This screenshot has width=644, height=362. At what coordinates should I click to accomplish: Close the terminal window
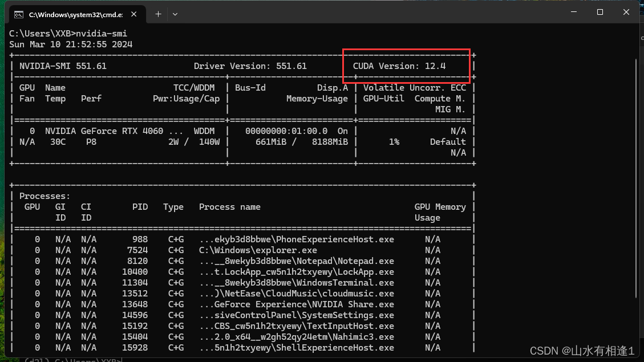pos(626,12)
